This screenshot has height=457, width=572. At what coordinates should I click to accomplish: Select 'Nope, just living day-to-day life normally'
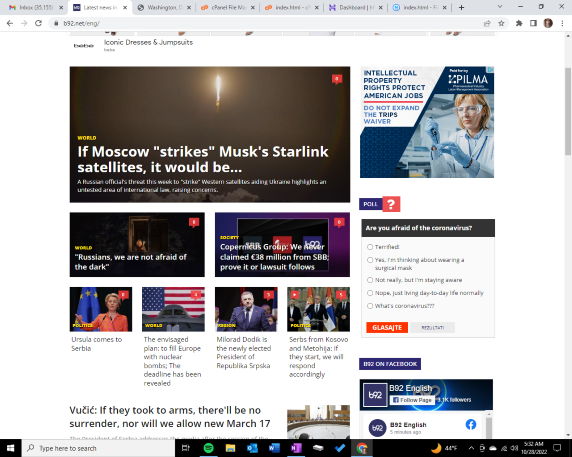(x=370, y=293)
